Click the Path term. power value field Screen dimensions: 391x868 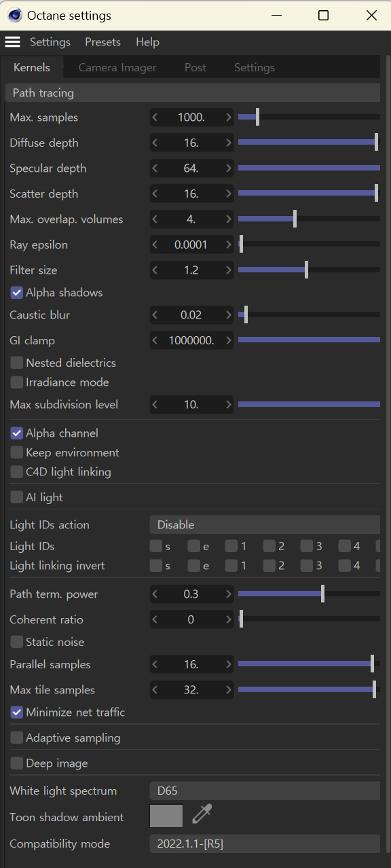tap(191, 594)
